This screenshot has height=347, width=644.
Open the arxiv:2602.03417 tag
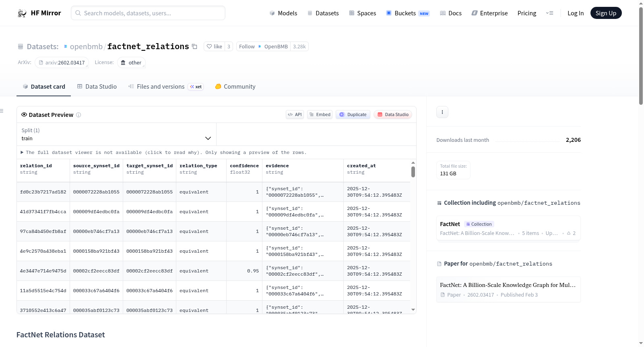62,62
